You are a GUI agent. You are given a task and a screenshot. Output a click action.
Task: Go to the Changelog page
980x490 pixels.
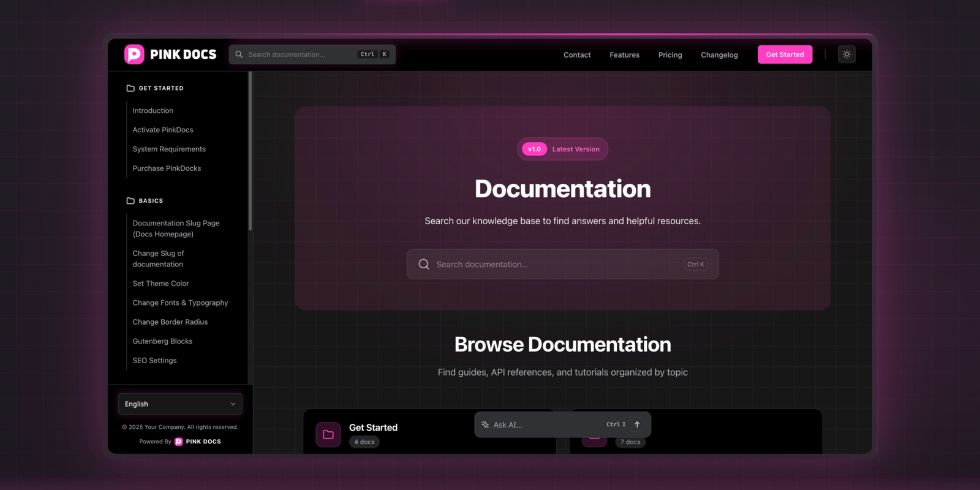[719, 55]
